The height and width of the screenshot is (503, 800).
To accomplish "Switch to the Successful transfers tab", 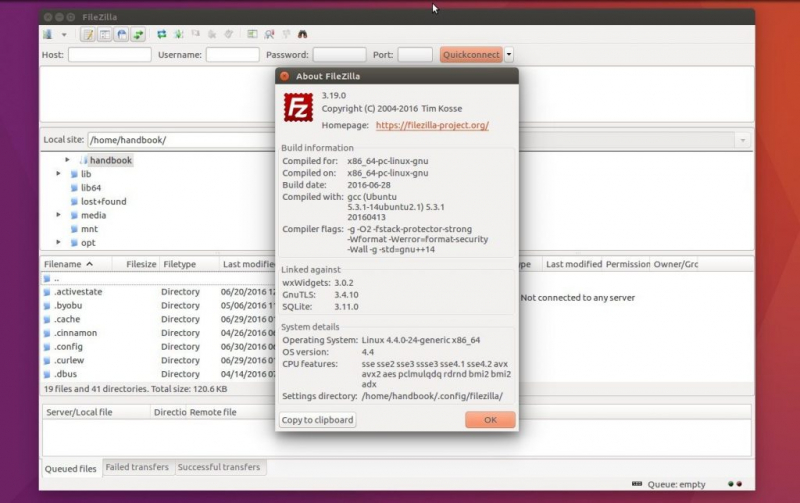I will pyautogui.click(x=218, y=467).
